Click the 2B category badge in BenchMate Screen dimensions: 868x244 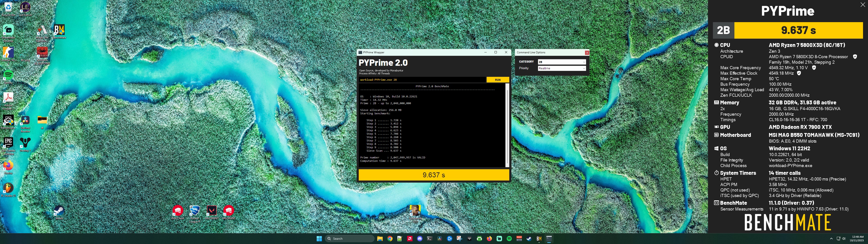(x=723, y=30)
